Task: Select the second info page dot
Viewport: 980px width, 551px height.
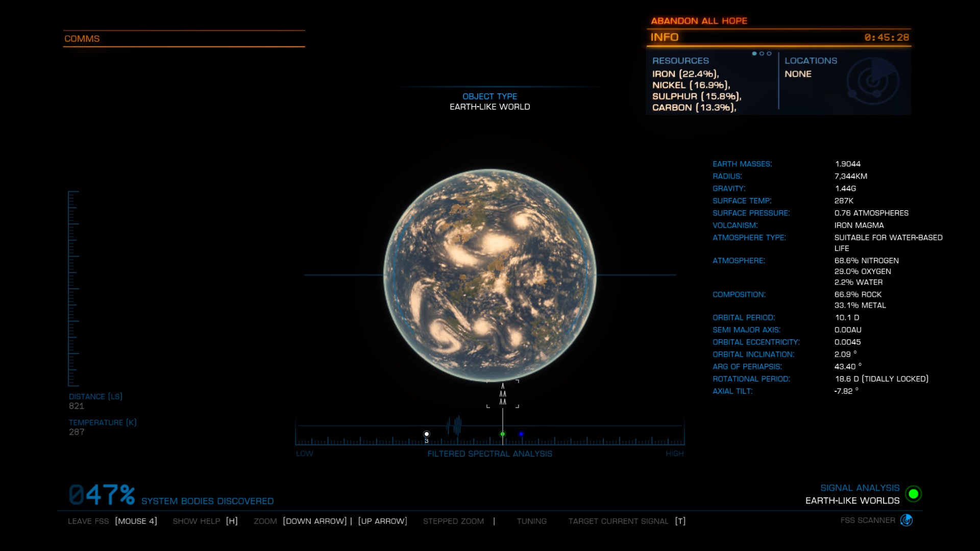Action: point(762,54)
